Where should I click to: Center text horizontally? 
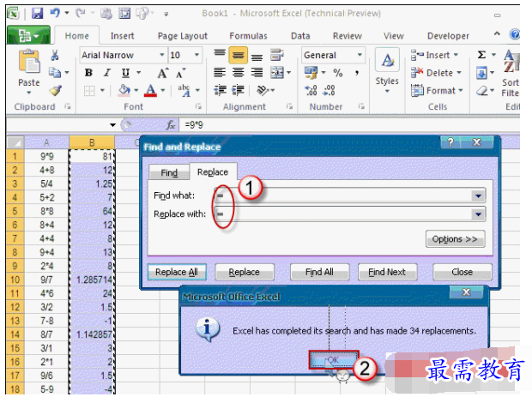pyautogui.click(x=239, y=72)
